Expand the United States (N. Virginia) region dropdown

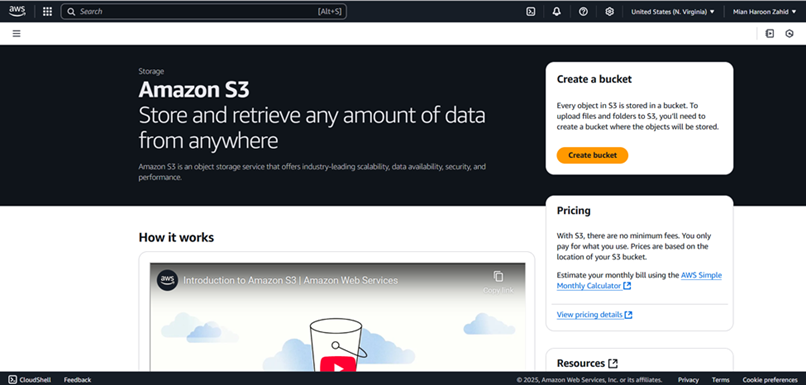[x=673, y=11]
